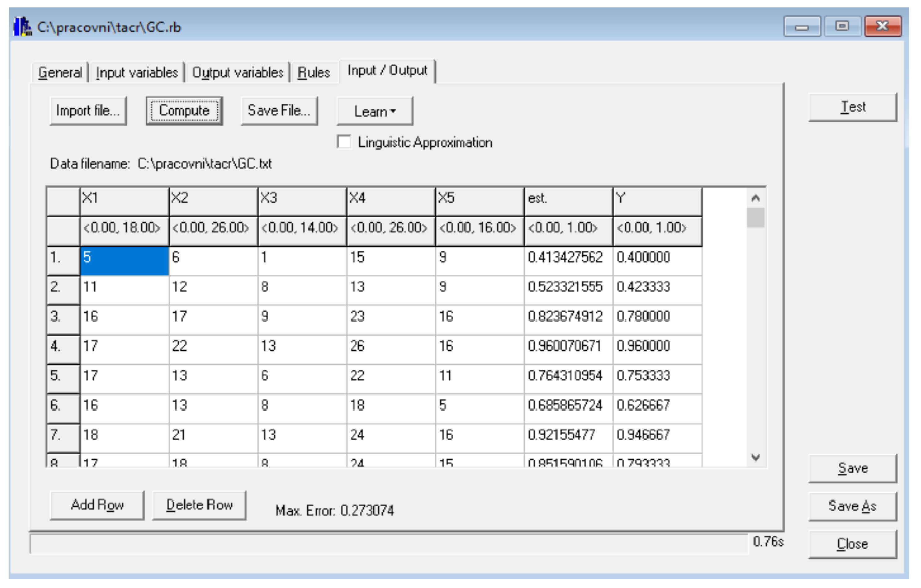Viewport: 921px width, 588px height.
Task: Click the scrollbar up arrow
Action: point(755,198)
